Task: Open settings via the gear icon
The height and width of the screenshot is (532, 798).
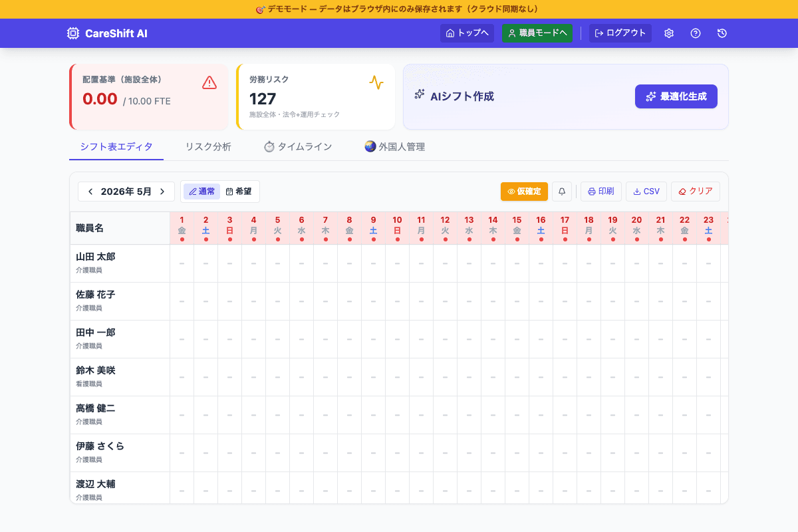Action: click(x=669, y=33)
